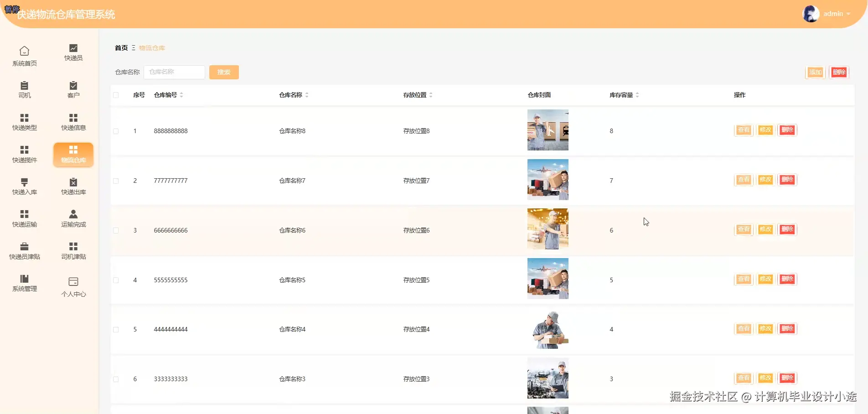Open the 快递入库 inbound icon
The height and width of the screenshot is (414, 868).
25,182
